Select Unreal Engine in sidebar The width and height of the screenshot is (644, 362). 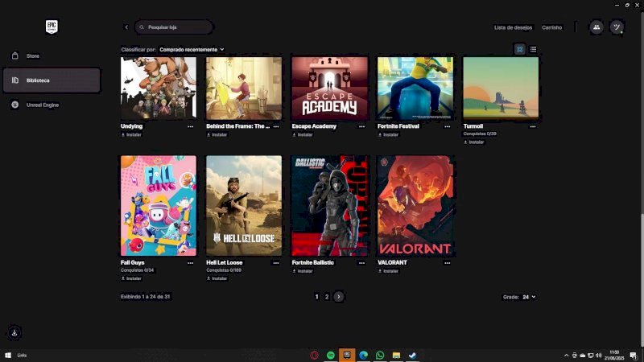[x=44, y=105]
